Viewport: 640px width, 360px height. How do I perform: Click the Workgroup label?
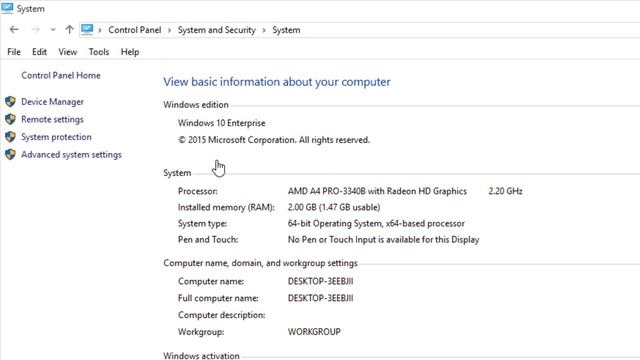pyautogui.click(x=201, y=332)
